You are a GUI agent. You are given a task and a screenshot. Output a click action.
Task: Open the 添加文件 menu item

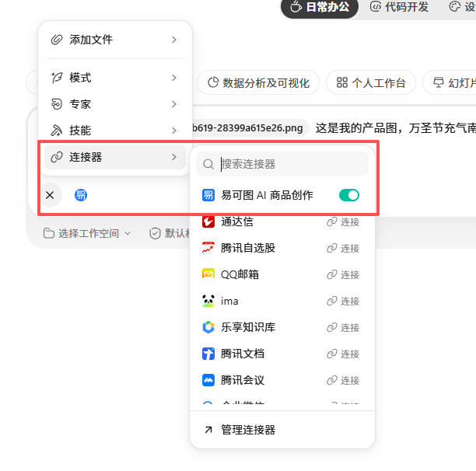pos(115,40)
